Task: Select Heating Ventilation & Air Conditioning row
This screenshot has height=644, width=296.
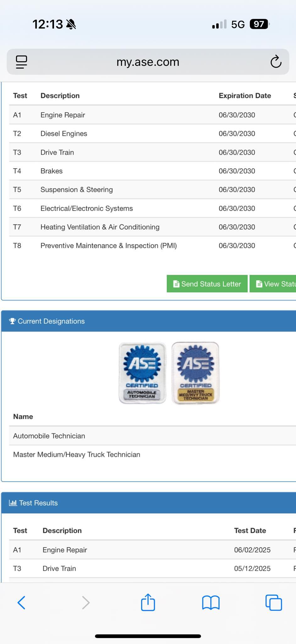Action: tap(152, 227)
